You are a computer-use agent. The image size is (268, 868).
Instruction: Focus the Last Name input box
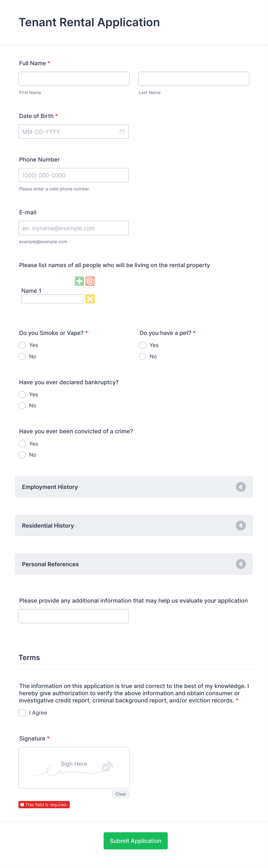tap(194, 78)
